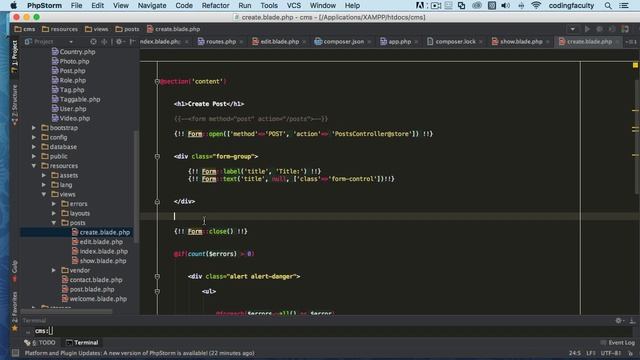
Task: Collapse the posts folder
Action: pos(54,223)
